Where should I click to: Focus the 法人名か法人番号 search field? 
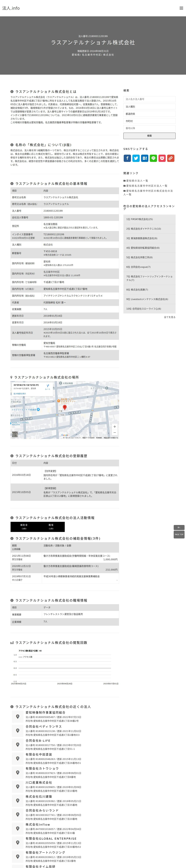tap(149, 99)
